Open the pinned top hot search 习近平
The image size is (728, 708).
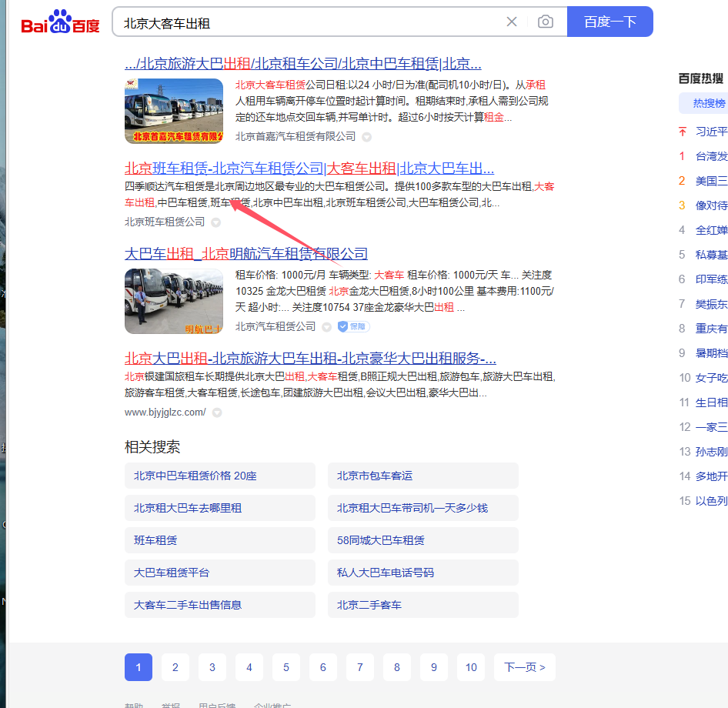711,132
